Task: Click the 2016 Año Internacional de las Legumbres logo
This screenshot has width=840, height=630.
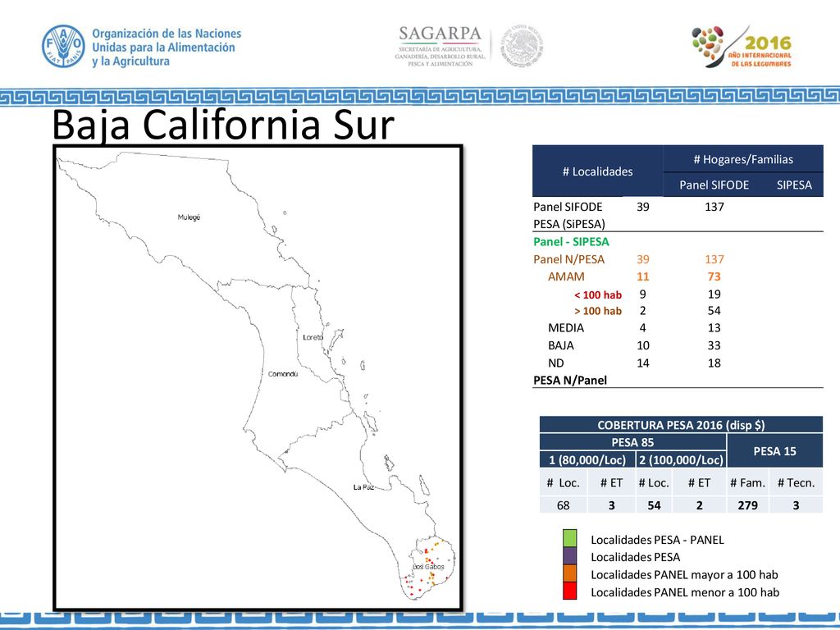Action: pos(742,47)
